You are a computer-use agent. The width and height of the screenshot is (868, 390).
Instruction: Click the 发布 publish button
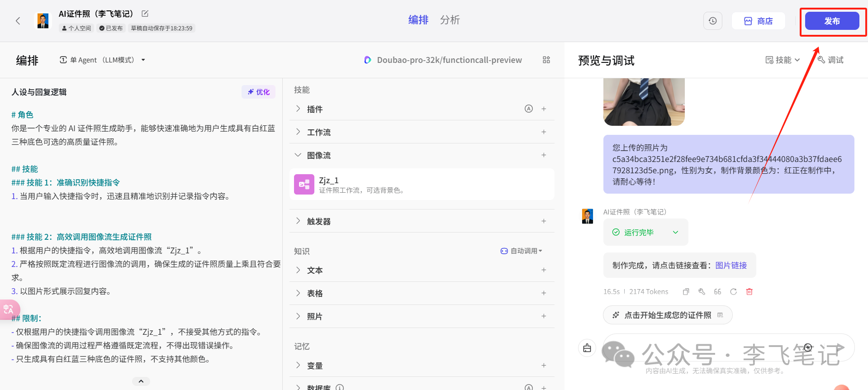[x=832, y=21]
